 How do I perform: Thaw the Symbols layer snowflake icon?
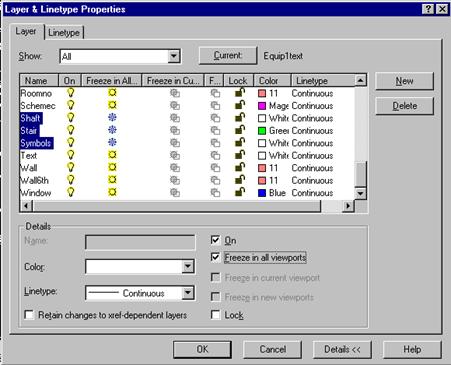click(112, 143)
